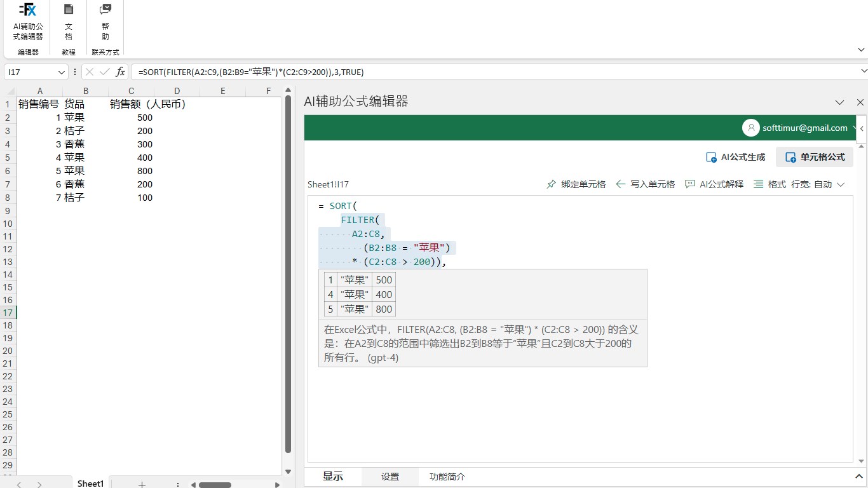
Task: Click 写入单元格 button
Action: (x=646, y=184)
